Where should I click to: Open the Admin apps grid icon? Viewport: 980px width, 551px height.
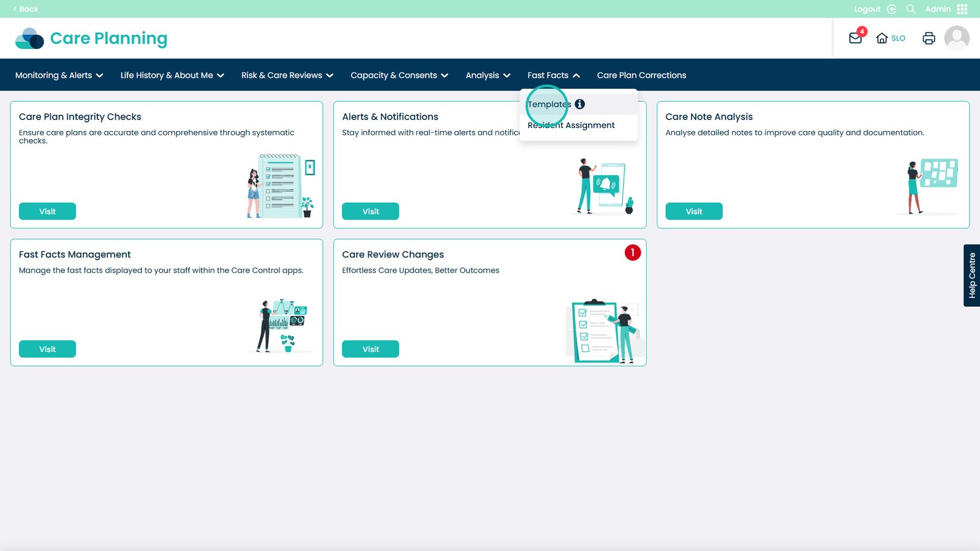point(962,9)
